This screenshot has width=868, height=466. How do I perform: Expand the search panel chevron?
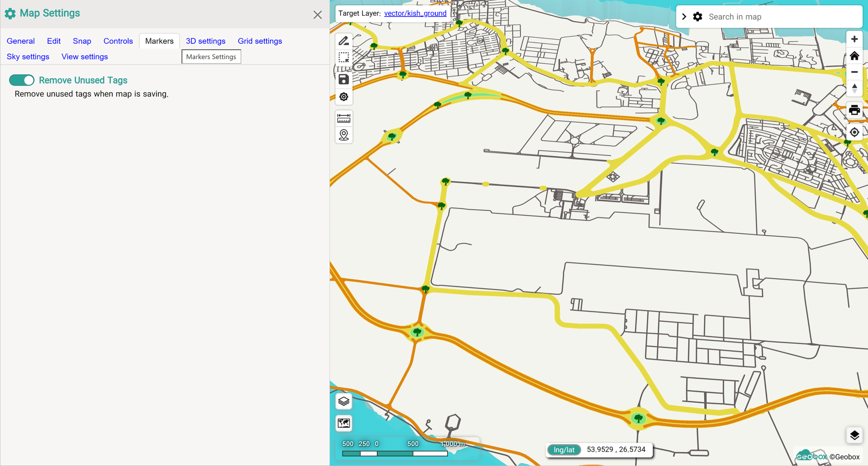684,17
